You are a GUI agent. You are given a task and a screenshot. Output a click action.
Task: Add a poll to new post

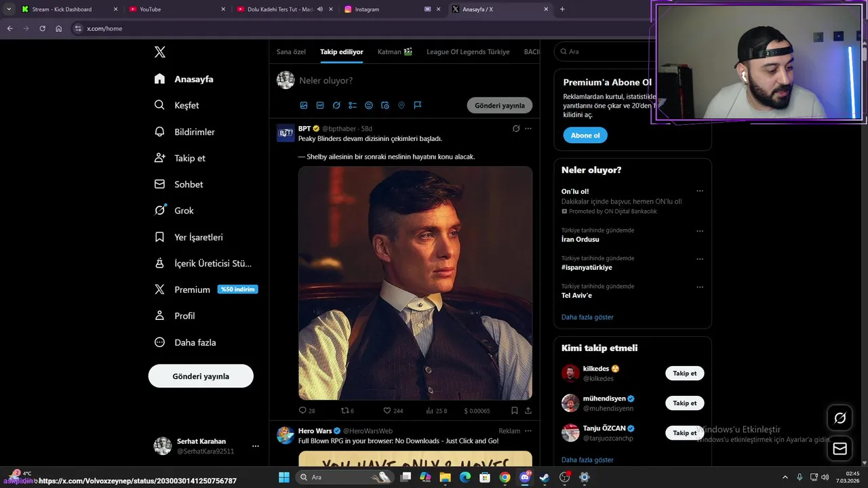(x=353, y=105)
